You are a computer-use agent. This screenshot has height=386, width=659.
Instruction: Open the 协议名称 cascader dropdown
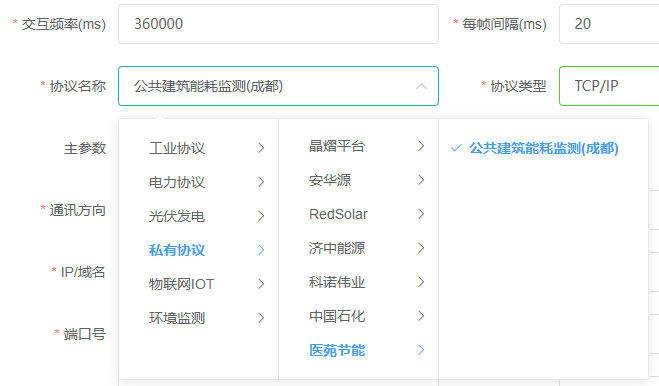pyautogui.click(x=278, y=86)
